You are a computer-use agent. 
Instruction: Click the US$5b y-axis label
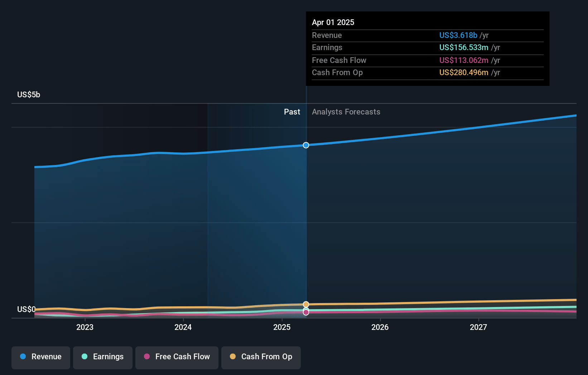(29, 94)
